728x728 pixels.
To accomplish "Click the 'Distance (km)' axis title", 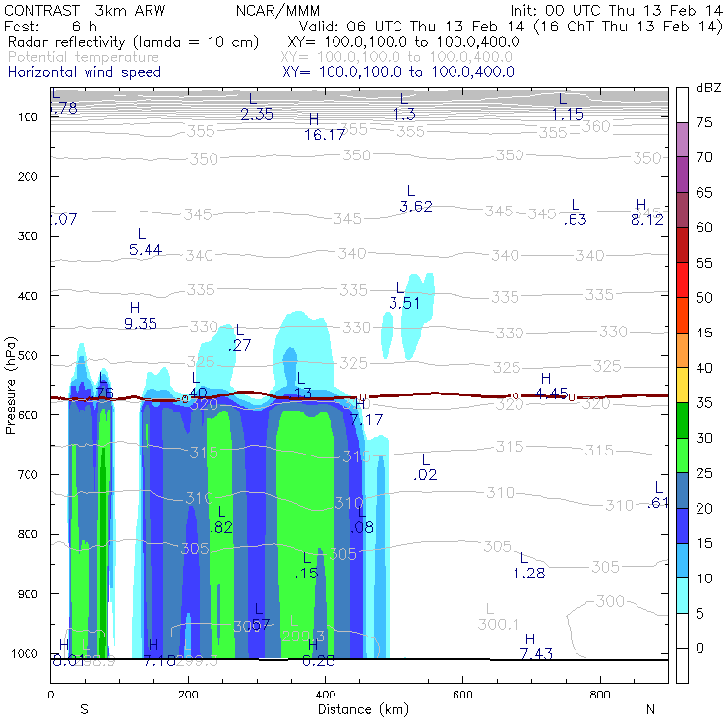I will point(363,709).
